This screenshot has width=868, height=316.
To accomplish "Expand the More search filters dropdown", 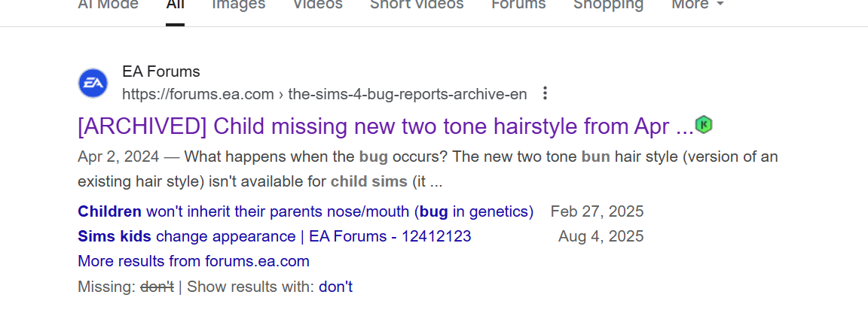I will pyautogui.click(x=697, y=5).
